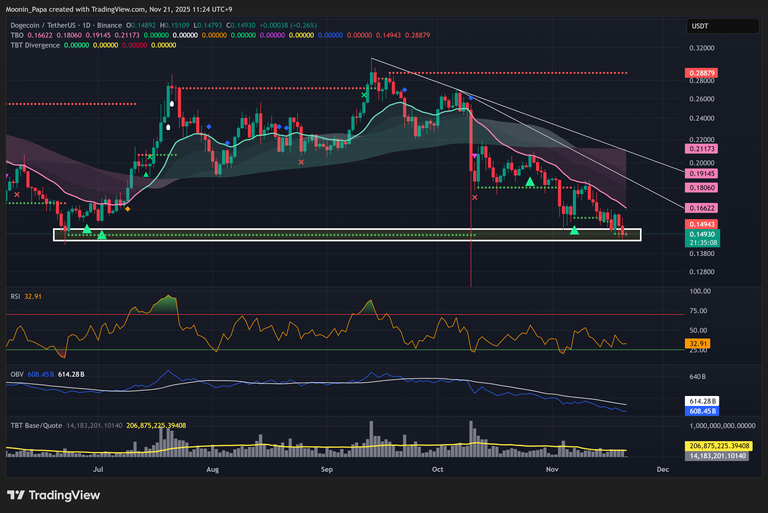This screenshot has width=768, height=513.
Task: Click the TradingView logo at bottom left
Action: click(x=57, y=495)
